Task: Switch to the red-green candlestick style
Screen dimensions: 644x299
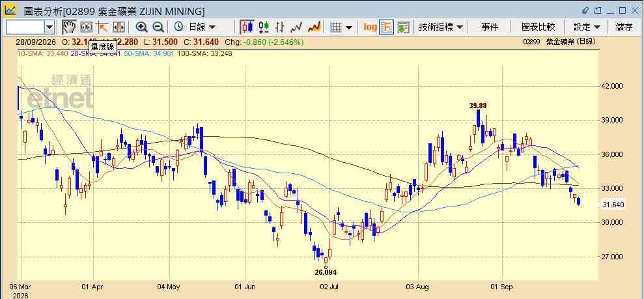Action: [x=264, y=27]
